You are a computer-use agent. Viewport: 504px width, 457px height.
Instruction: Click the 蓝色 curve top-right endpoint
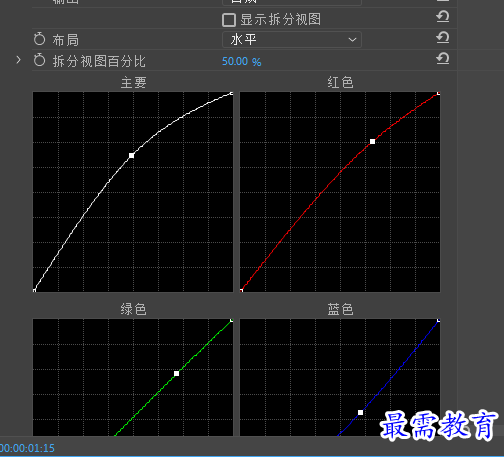(439, 321)
